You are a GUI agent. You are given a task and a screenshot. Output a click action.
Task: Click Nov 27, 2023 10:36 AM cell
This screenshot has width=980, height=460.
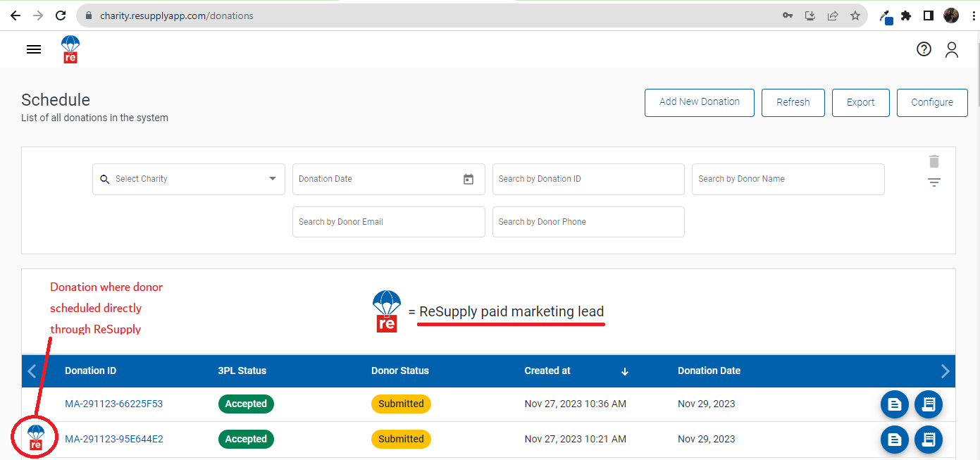click(576, 404)
